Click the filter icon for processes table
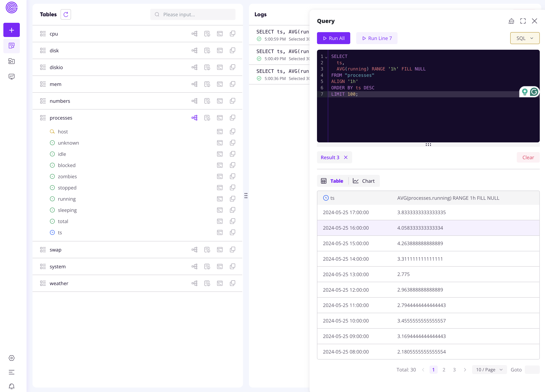545x392 pixels. pyautogui.click(x=194, y=118)
